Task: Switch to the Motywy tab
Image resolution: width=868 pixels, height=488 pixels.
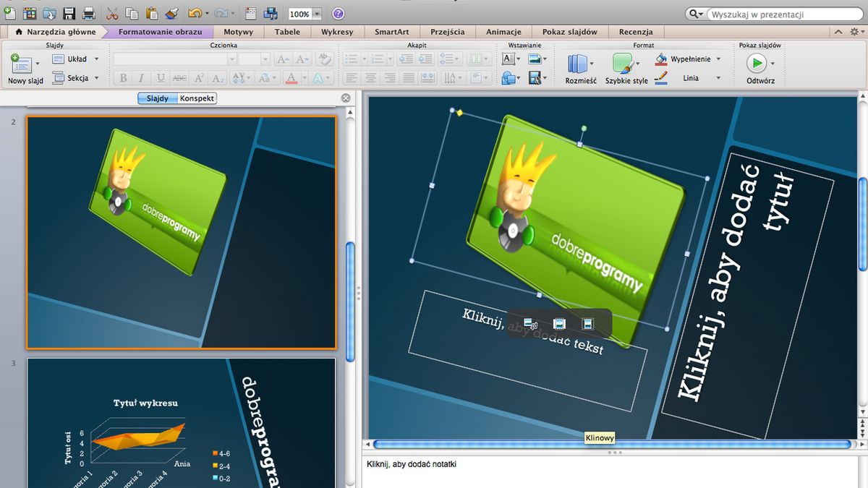Action: [238, 32]
